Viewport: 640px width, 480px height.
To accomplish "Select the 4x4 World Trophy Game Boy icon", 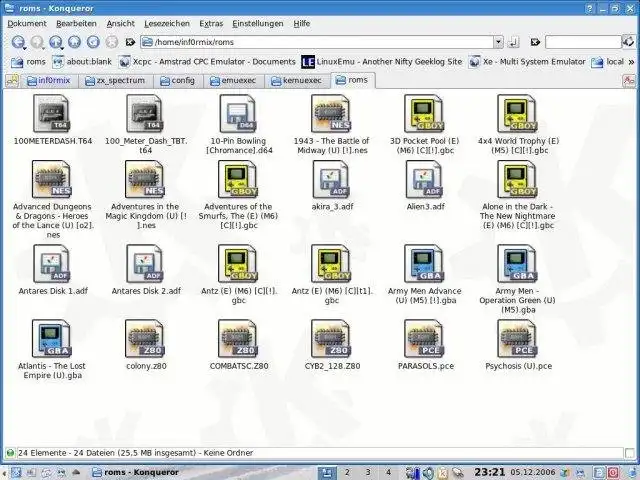I will point(517,113).
